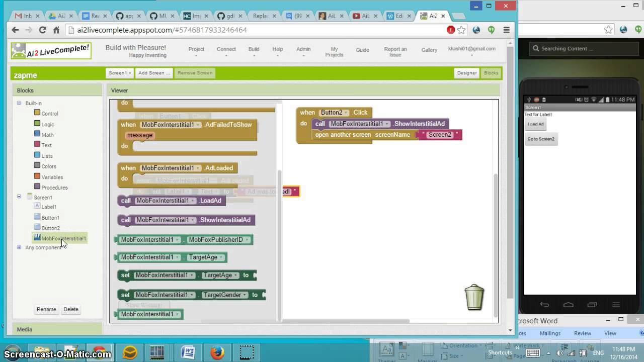The width and height of the screenshot is (644, 362).
Task: Collapse the Screen1 tree node
Action: 19,197
